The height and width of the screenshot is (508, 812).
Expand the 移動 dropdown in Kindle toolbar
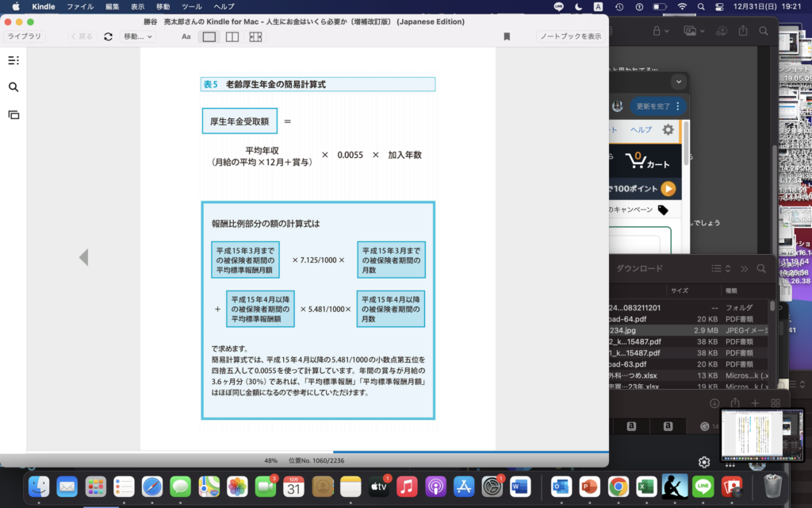coord(138,37)
